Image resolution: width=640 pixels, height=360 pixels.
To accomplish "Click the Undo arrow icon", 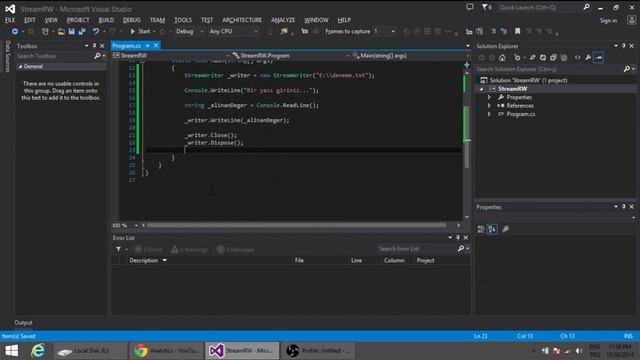I will 96,31.
